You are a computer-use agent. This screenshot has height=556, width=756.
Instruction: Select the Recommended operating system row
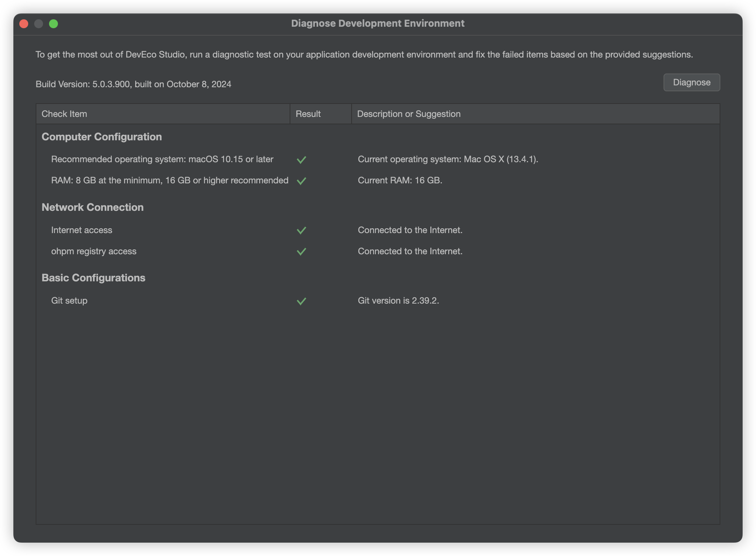coord(162,159)
